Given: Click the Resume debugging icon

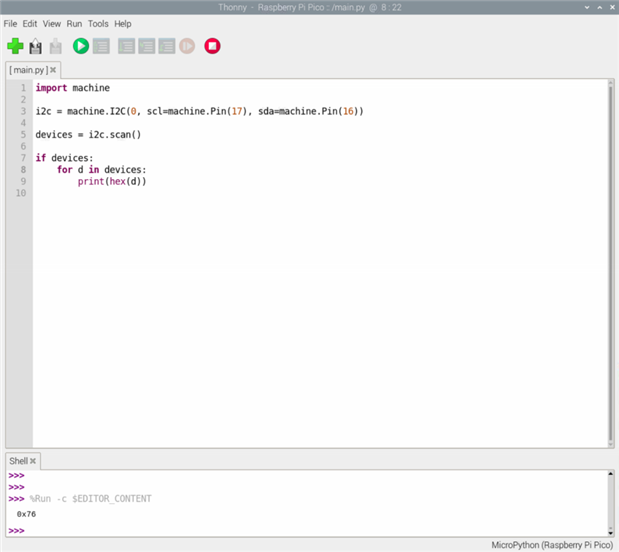Looking at the screenshot, I should tap(187, 46).
